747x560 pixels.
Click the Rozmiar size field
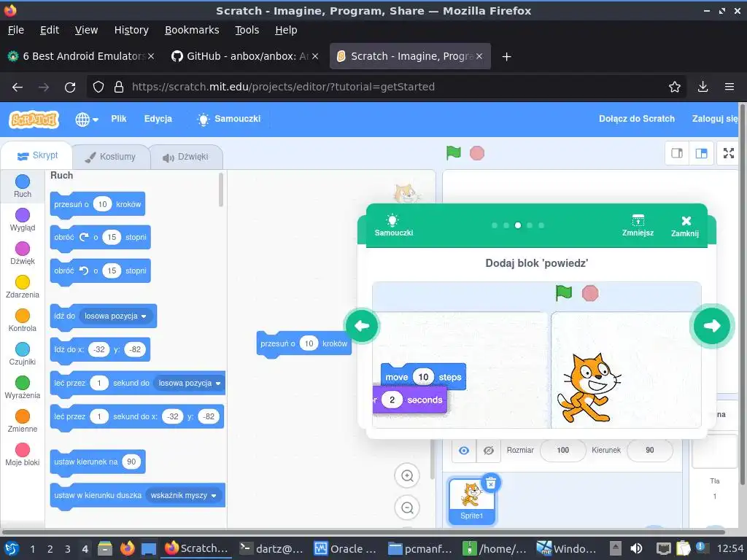tap(562, 450)
